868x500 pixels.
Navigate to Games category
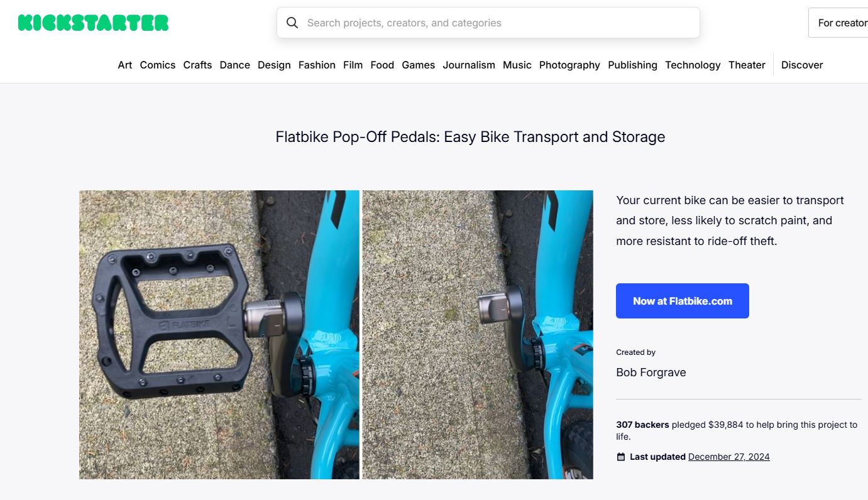pyautogui.click(x=418, y=65)
